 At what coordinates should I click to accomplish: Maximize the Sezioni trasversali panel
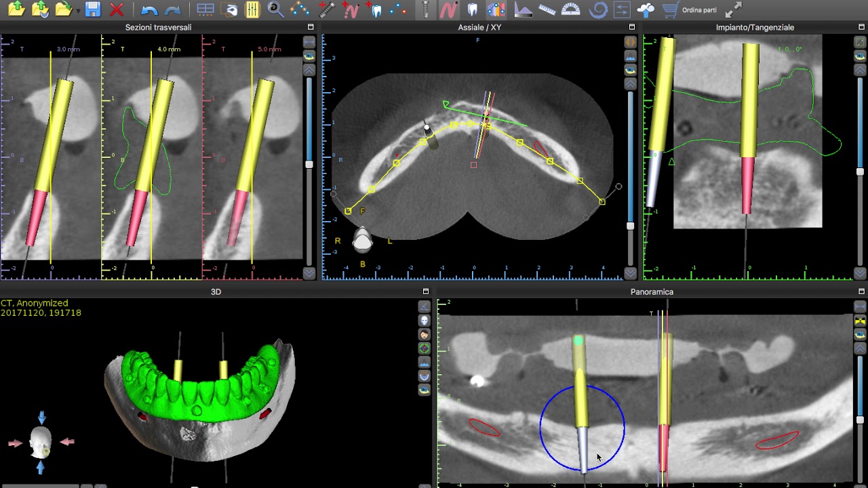311,27
